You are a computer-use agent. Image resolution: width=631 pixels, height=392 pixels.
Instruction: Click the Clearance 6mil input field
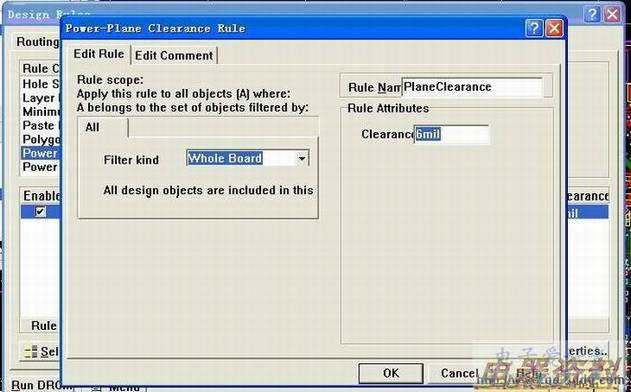click(x=452, y=134)
